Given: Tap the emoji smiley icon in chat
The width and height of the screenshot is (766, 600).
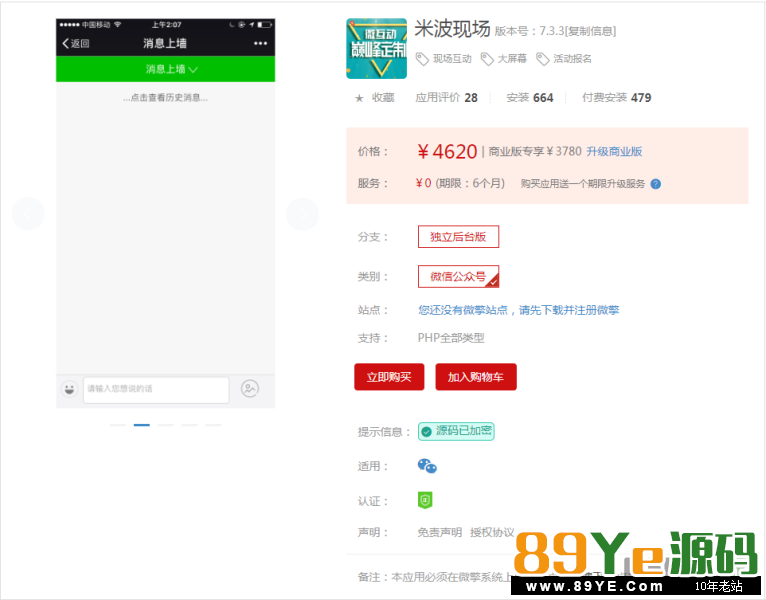Looking at the screenshot, I should [x=69, y=388].
